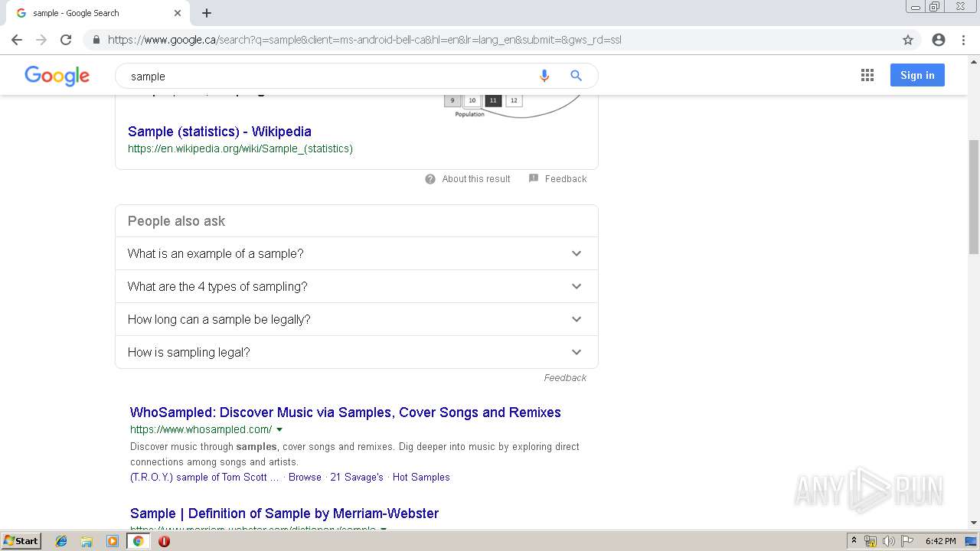The image size is (980, 551).
Task: Click the 'Hot Samples' sitelink
Action: 421,477
